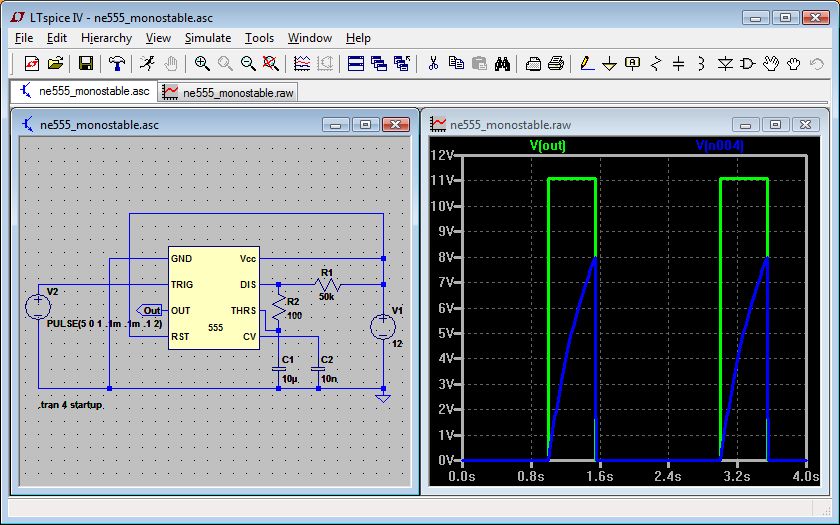Open the Simulate menu
Viewport: 840px width, 525px height.
[x=208, y=38]
